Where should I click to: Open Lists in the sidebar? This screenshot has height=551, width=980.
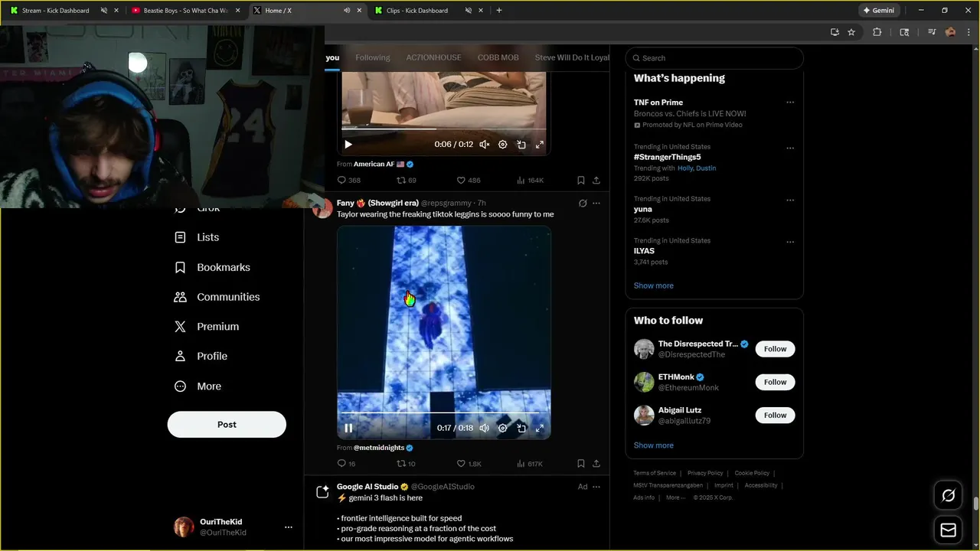[x=197, y=237]
